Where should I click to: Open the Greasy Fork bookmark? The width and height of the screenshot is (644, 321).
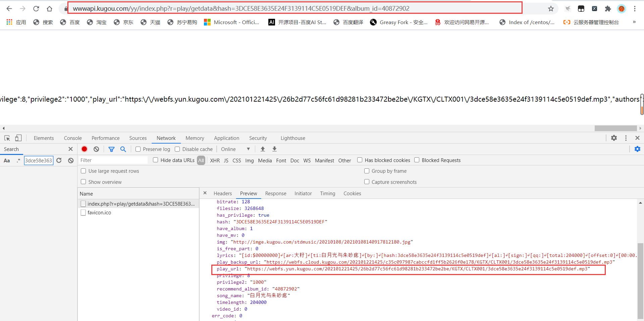(399, 22)
